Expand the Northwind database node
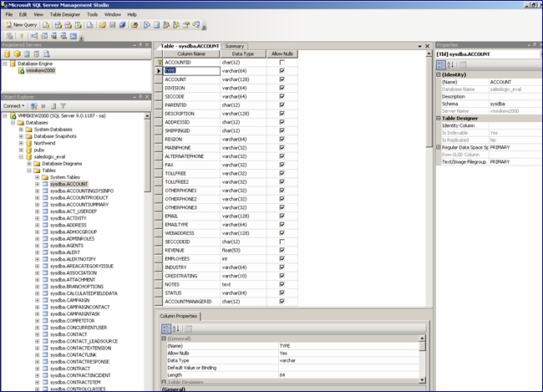The image size is (543, 392). coord(21,143)
